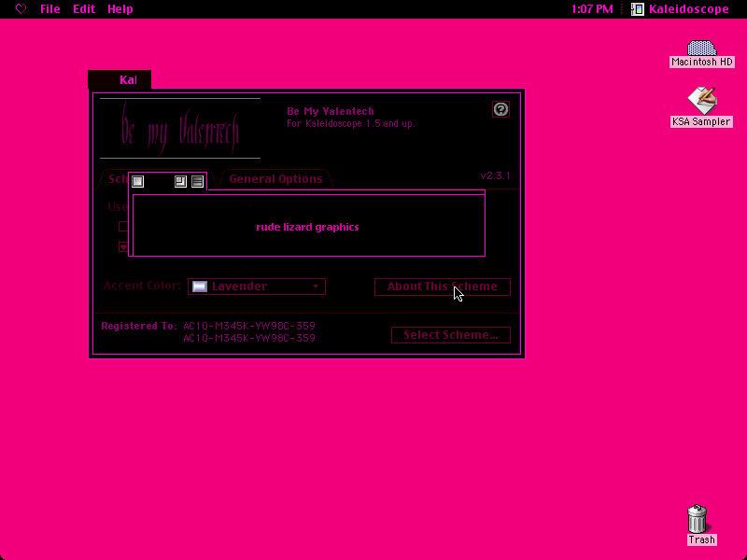Click the 'Accent Color:' label
The width and height of the screenshot is (747, 560).
pos(142,286)
